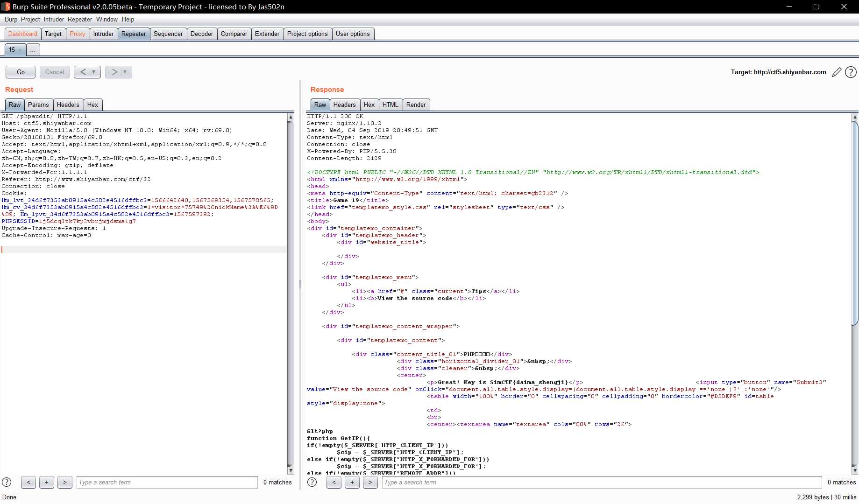Open the help icon next to target
This screenshot has height=504, width=859.
coord(851,72)
